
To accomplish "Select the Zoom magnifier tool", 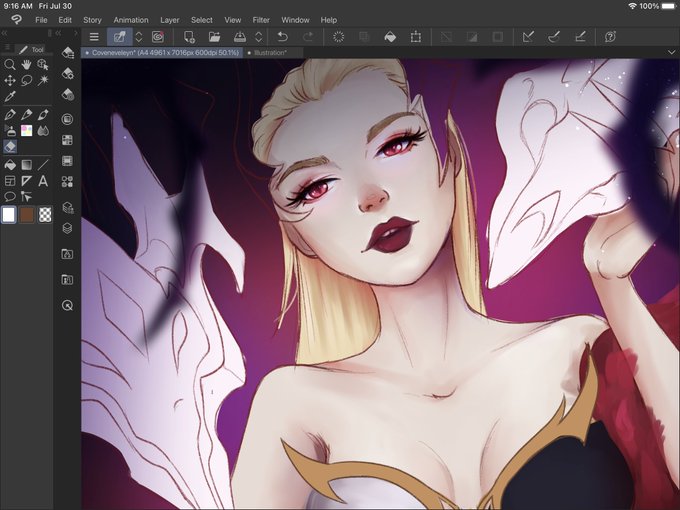I will [x=10, y=65].
